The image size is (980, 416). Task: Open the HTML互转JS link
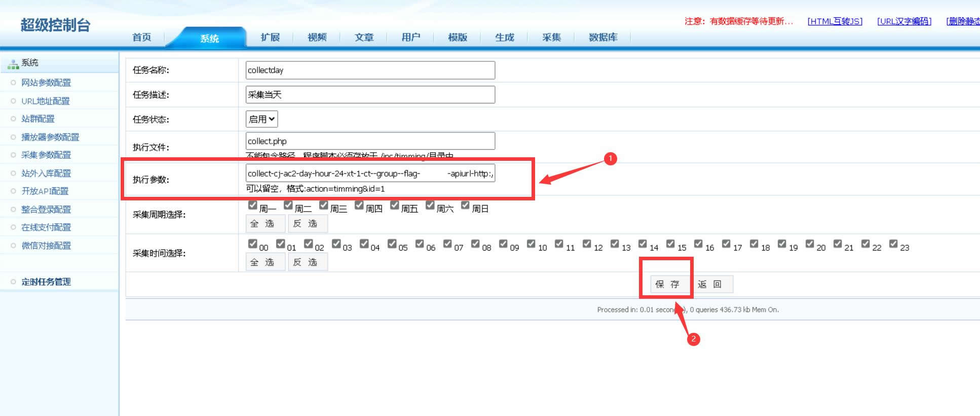[835, 21]
